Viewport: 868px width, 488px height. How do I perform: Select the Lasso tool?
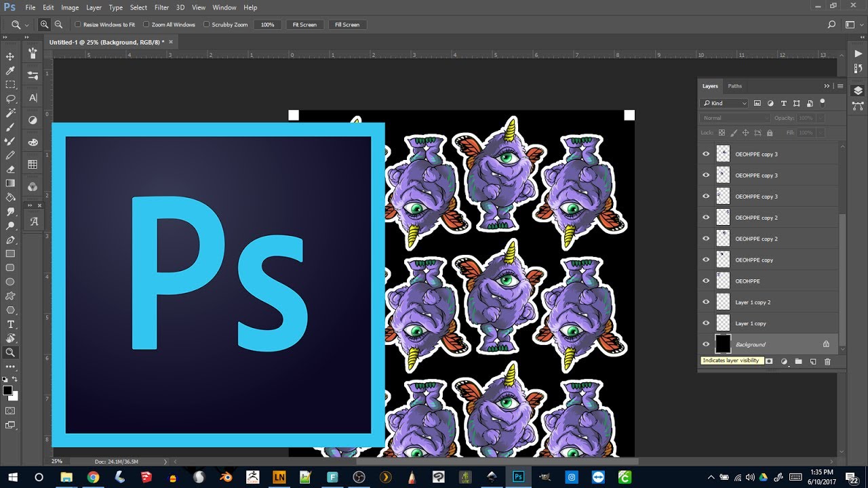point(10,99)
